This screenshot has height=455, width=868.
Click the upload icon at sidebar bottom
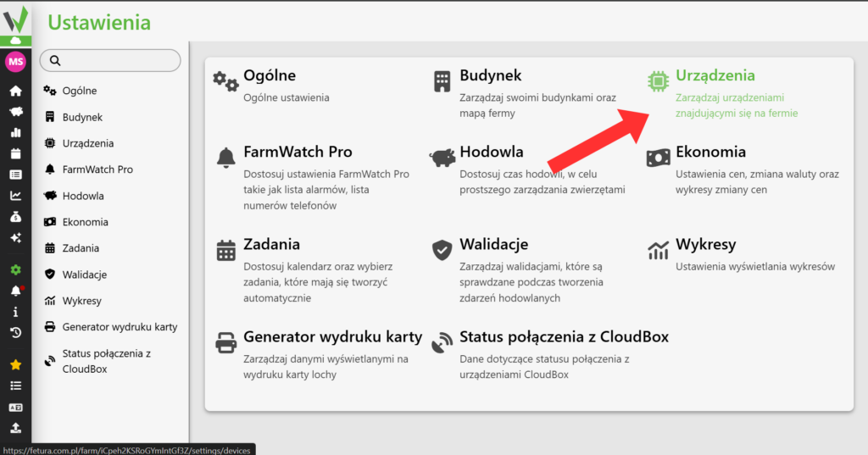click(x=15, y=428)
